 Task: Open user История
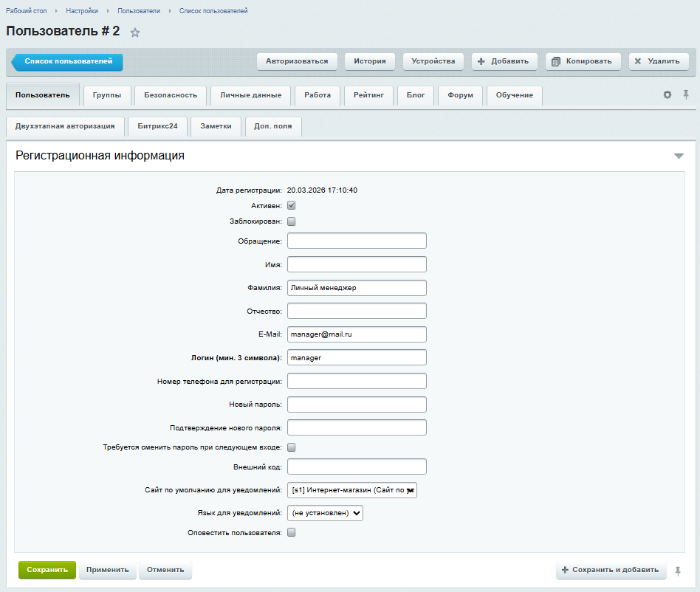click(x=370, y=61)
